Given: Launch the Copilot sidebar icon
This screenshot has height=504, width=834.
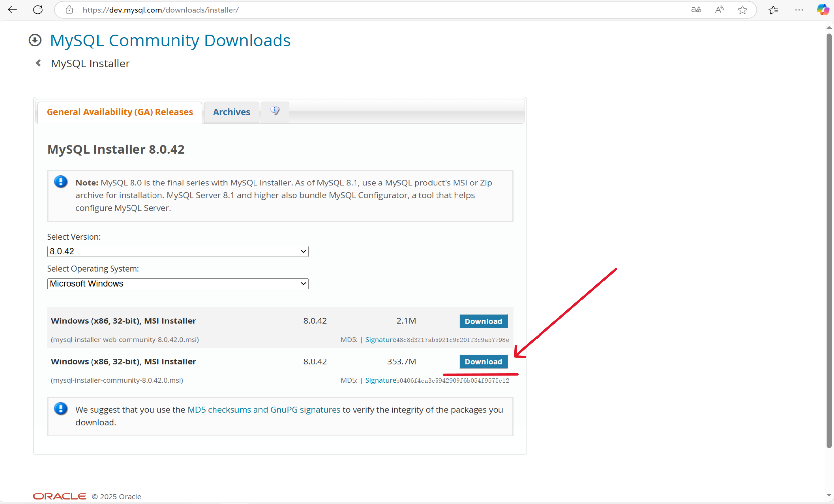Looking at the screenshot, I should (823, 10).
